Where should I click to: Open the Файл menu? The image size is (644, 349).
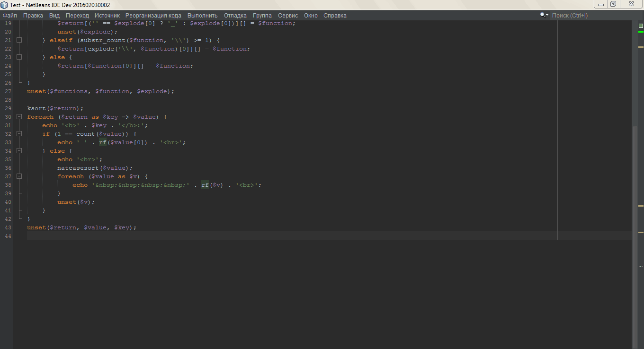tap(10, 16)
